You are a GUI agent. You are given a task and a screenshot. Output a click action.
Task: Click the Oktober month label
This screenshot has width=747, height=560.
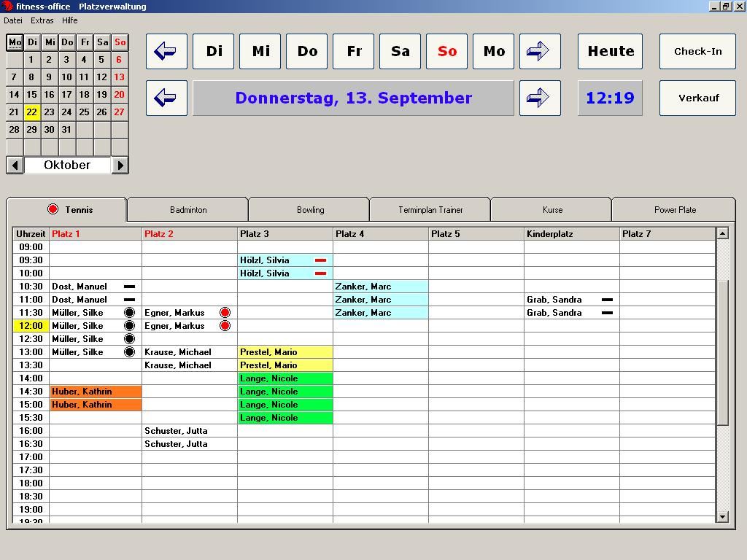(67, 166)
